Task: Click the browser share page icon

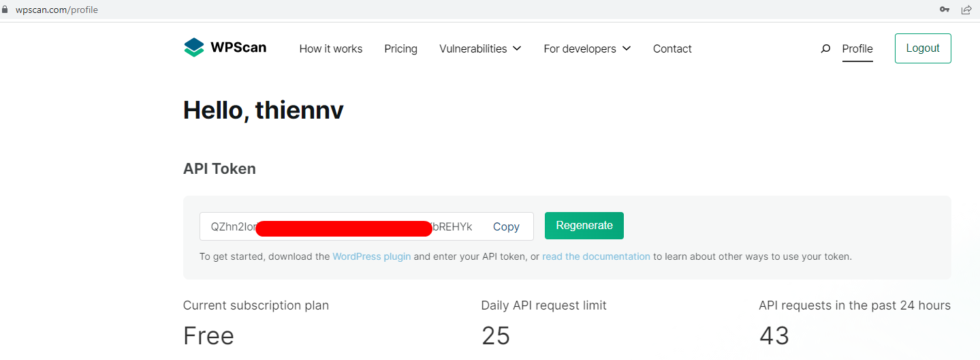Action: [x=966, y=10]
